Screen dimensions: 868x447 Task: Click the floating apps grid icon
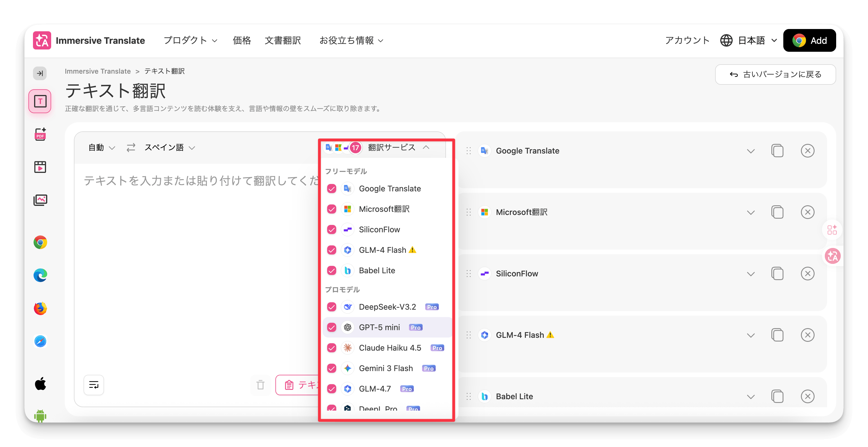pyautogui.click(x=832, y=230)
